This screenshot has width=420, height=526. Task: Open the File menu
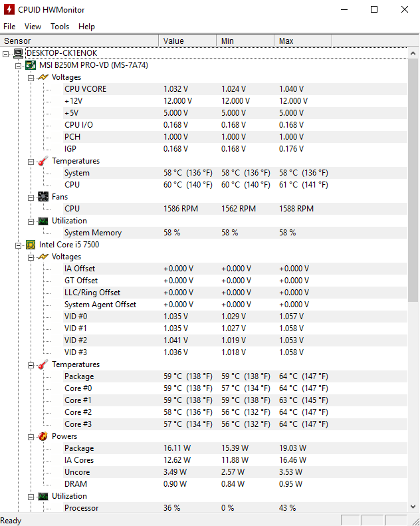tap(9, 27)
